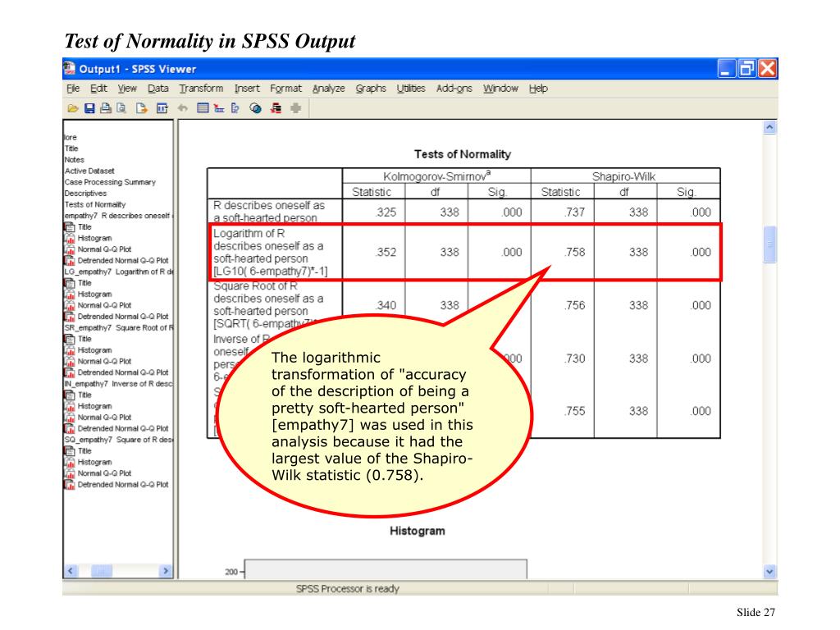This screenshot has height=630, width=840.
Task: Click outline pane scroll-left arrow
Action: point(71,571)
